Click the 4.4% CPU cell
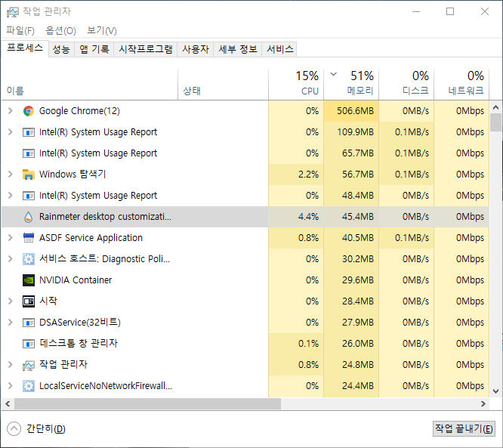The height and width of the screenshot is (448, 503). tap(296, 217)
